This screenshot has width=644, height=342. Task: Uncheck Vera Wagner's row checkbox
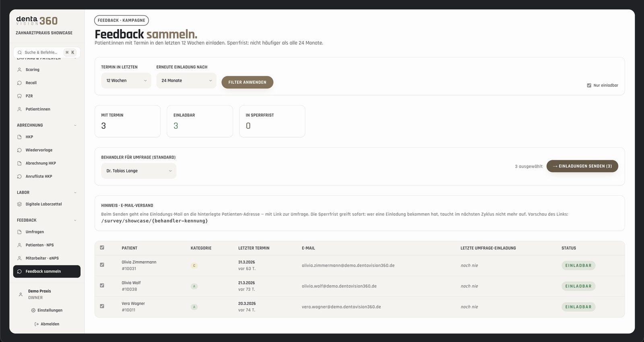(x=102, y=306)
